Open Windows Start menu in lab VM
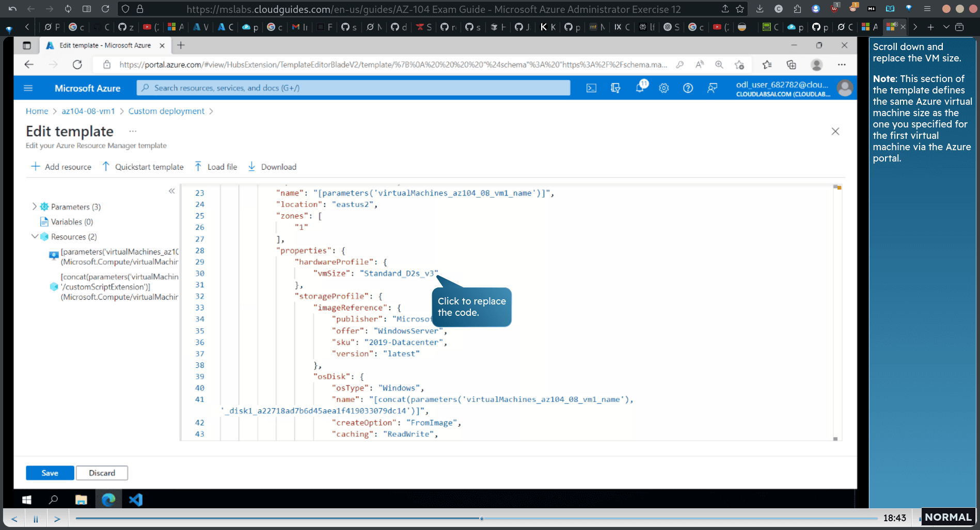The width and height of the screenshot is (980, 530). point(27,500)
